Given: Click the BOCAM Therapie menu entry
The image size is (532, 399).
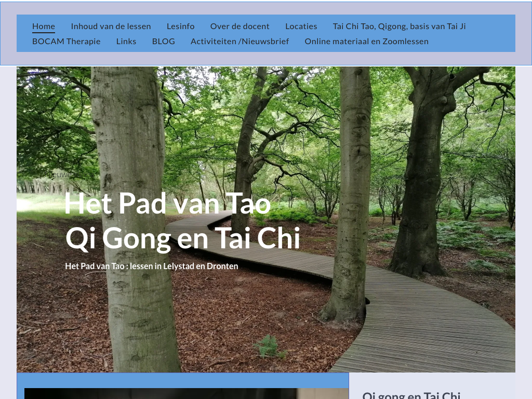Looking at the screenshot, I should coord(66,41).
